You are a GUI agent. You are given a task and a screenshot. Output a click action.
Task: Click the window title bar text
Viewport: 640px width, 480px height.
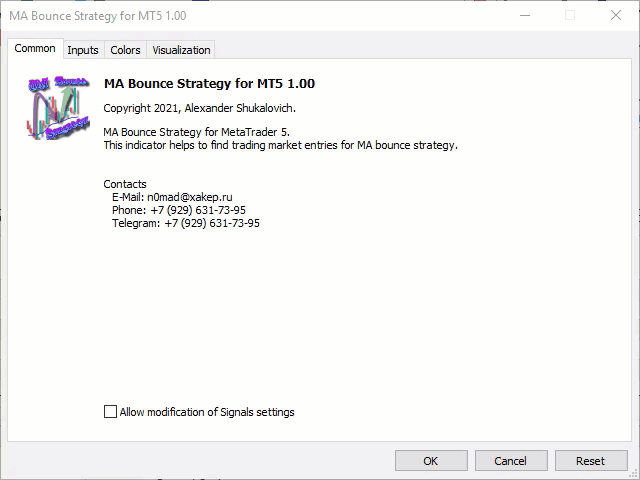coord(98,16)
